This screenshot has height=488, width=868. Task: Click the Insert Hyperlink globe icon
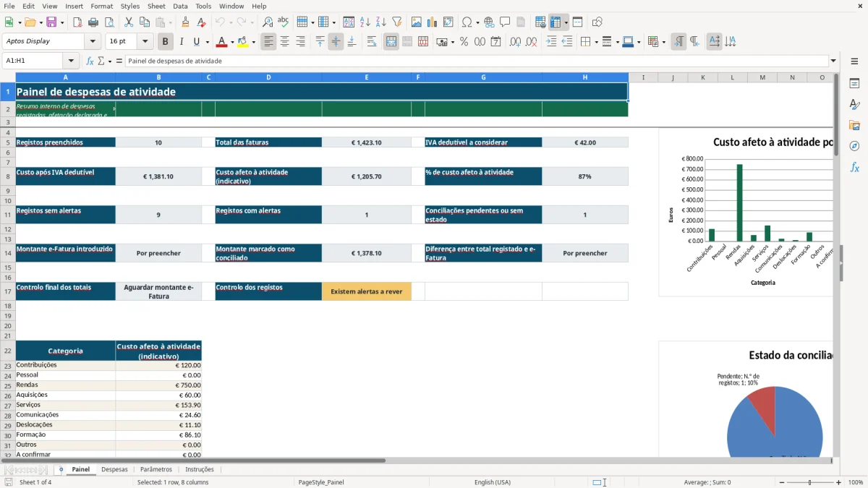tap(489, 22)
